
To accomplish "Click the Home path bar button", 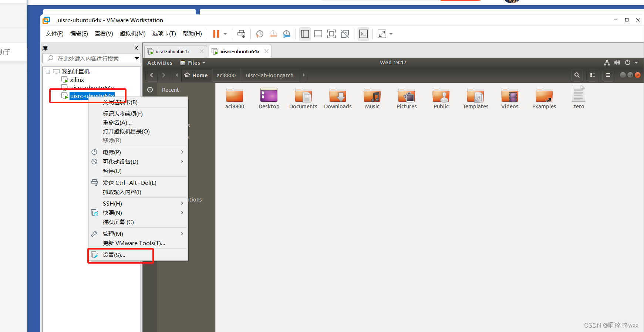I will point(196,75).
